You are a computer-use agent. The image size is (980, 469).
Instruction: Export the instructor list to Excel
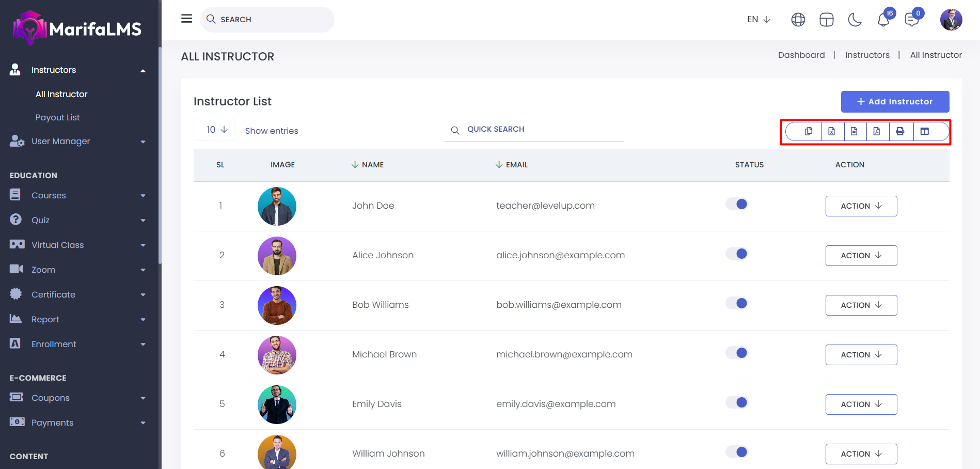pos(831,131)
